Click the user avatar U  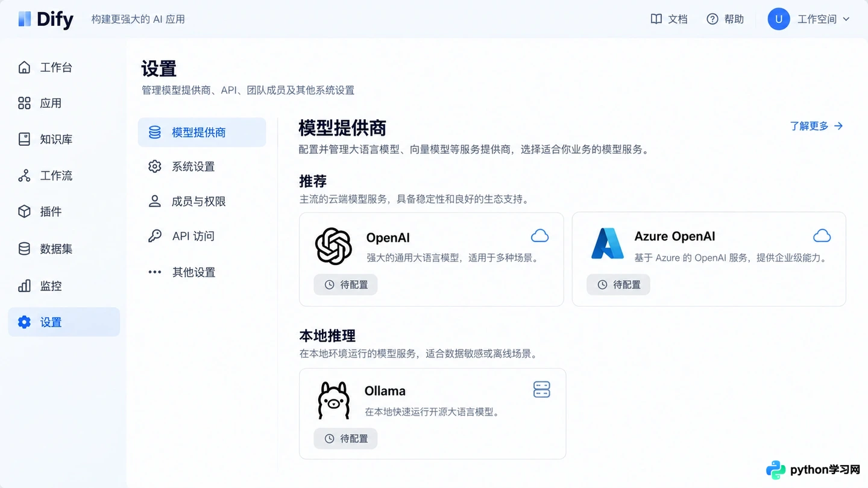[x=779, y=19]
